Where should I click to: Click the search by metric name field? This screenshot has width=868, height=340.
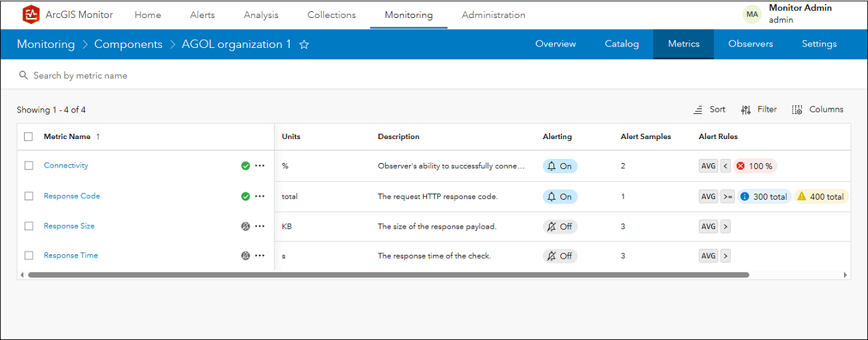pyautogui.click(x=266, y=76)
